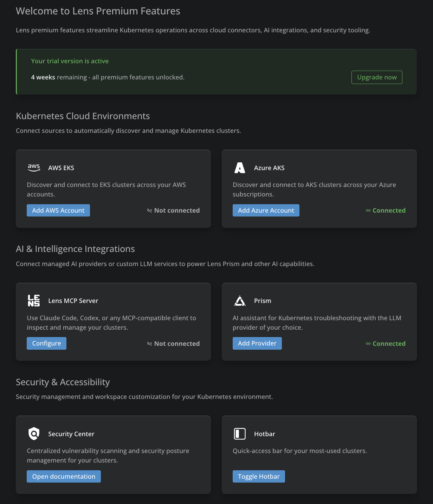This screenshot has width=433, height=504.
Task: Click Add Azure Account button
Action: (266, 210)
